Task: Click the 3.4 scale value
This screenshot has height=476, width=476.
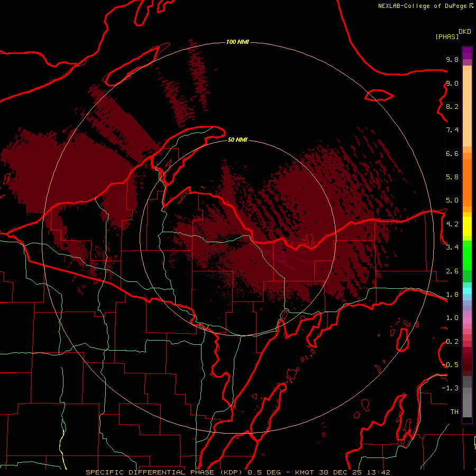Action: [452, 248]
